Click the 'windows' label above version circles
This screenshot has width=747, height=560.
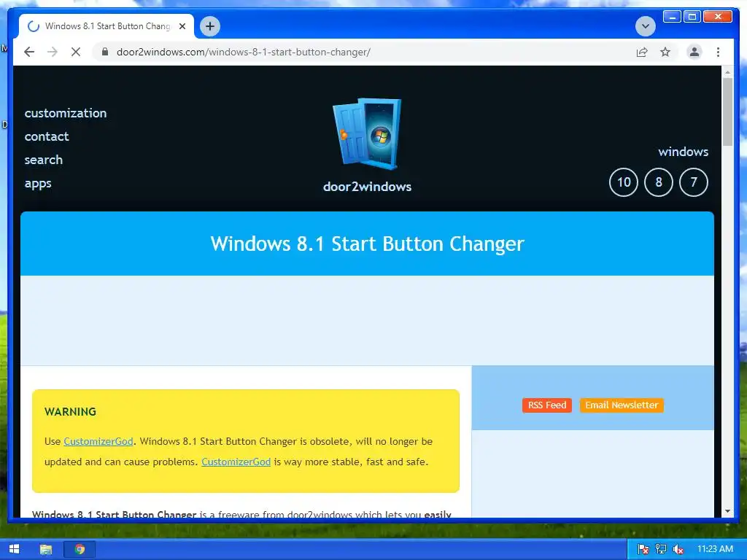pyautogui.click(x=683, y=152)
